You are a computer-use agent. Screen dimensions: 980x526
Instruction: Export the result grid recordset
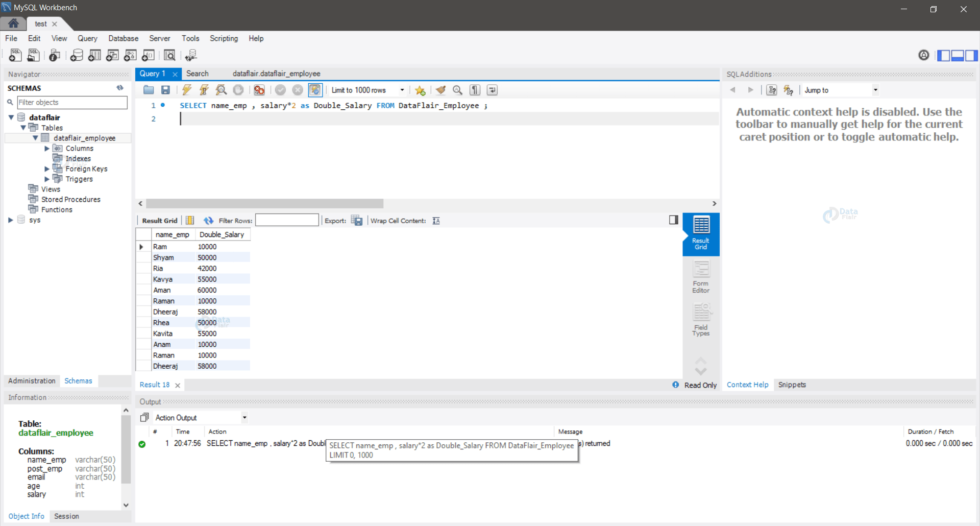point(356,220)
